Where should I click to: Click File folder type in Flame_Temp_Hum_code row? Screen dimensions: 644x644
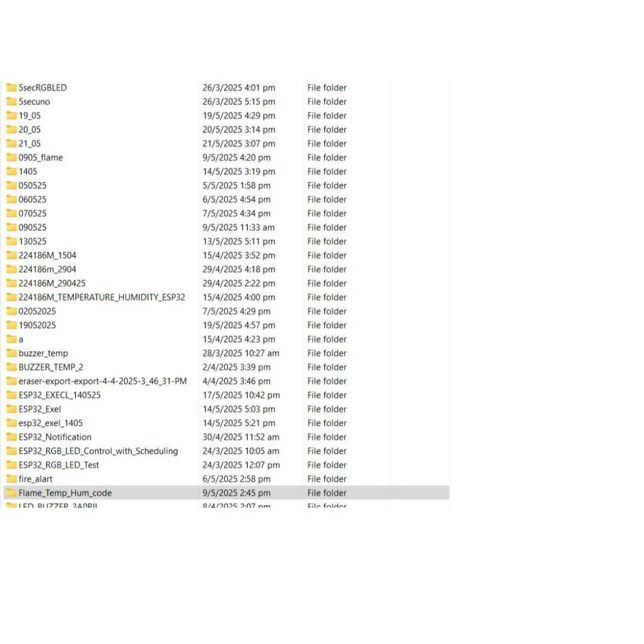coord(327,493)
